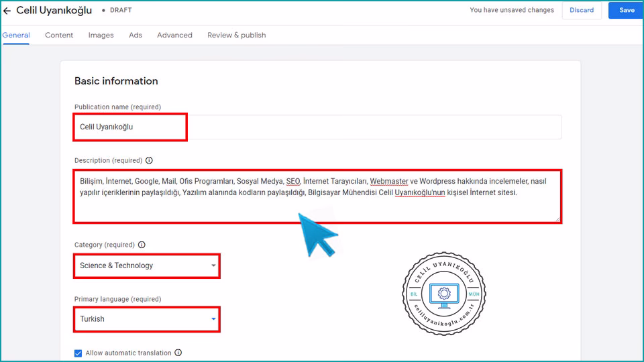
Task: Select the Ads tab
Action: (136, 35)
